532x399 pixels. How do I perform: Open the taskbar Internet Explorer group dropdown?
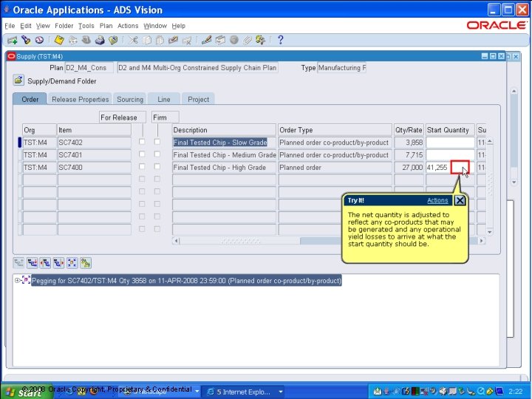coord(281,392)
